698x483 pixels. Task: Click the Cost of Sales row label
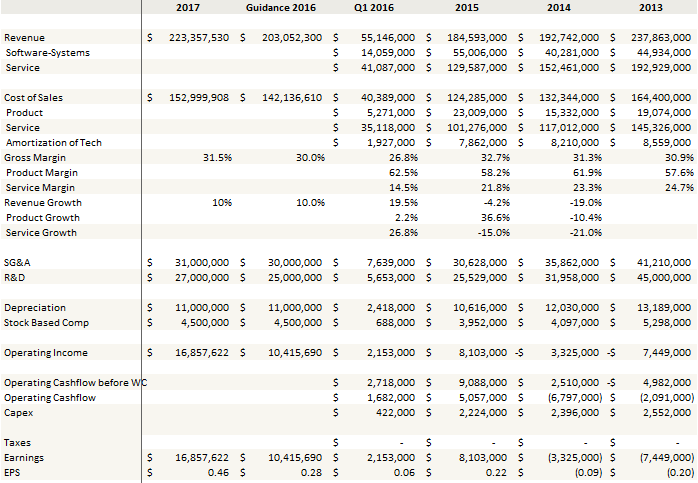coord(34,98)
